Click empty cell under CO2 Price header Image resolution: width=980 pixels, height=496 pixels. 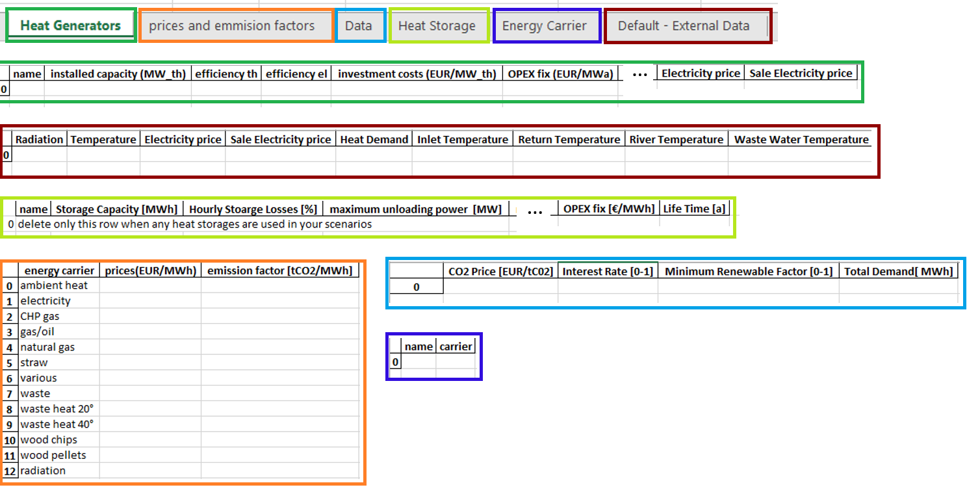click(x=500, y=287)
